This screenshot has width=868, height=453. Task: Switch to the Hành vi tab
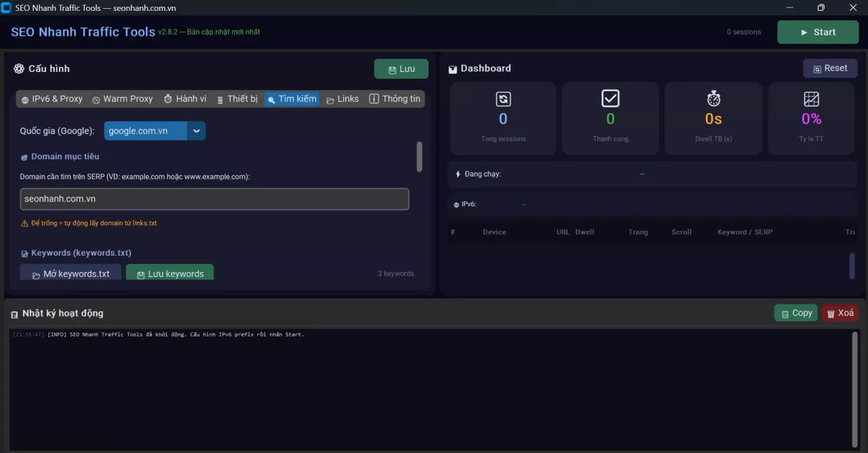coord(185,99)
